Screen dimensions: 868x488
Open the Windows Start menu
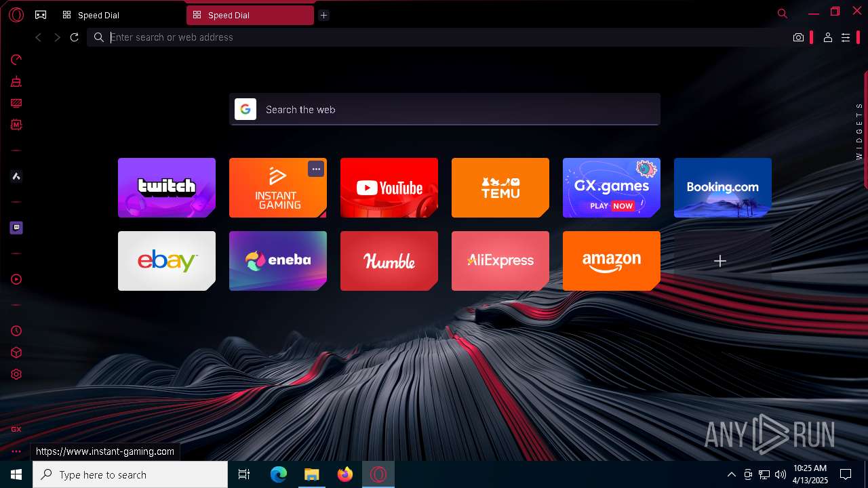coord(16,474)
